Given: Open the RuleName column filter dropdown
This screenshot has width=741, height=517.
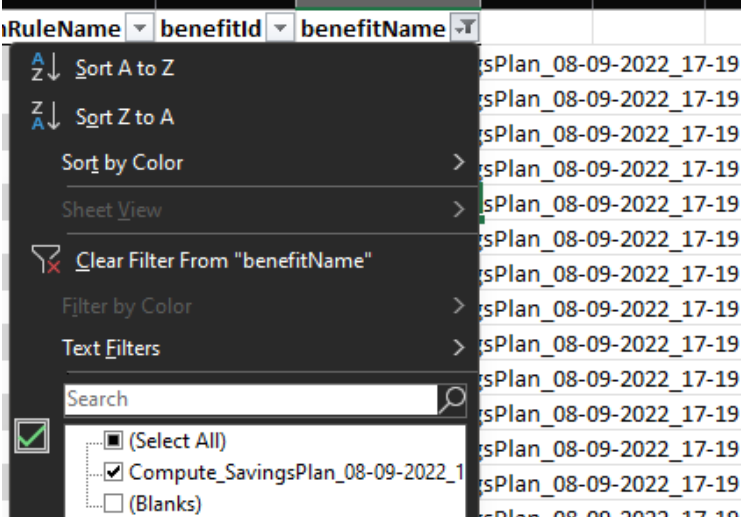Looking at the screenshot, I should click(140, 30).
